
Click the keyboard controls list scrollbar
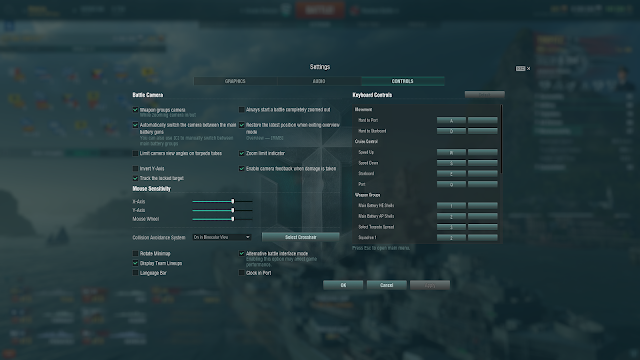coord(501,139)
